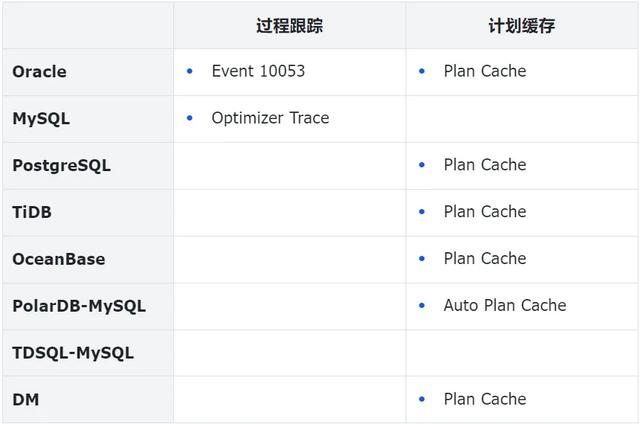Click the 计划缓存 column header

pyautogui.click(x=522, y=26)
